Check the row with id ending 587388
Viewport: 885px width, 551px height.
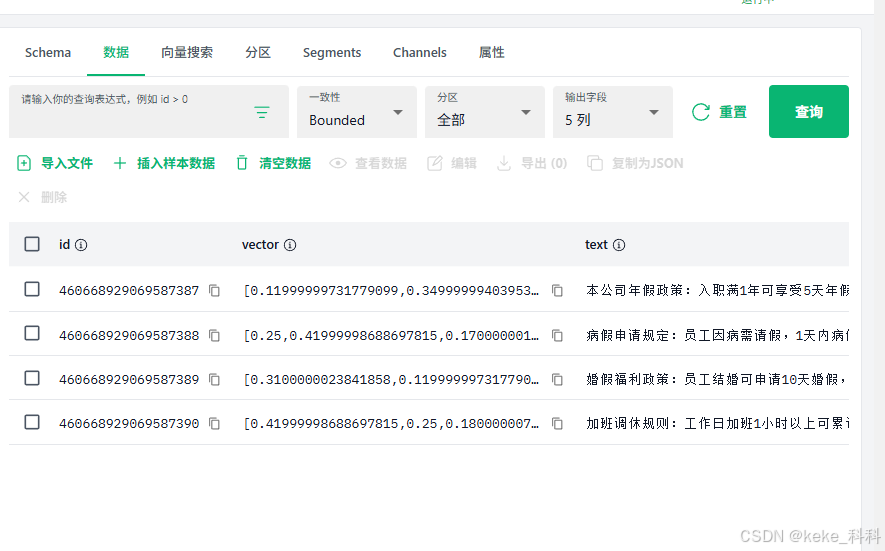click(32, 333)
